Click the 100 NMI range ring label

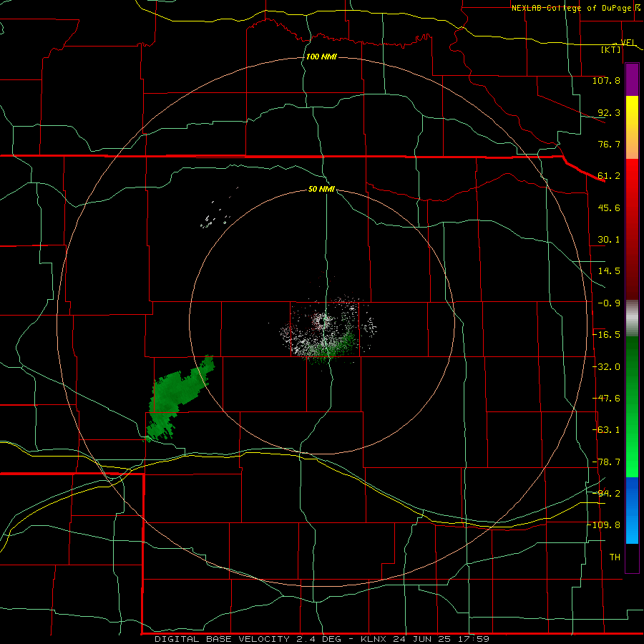click(321, 57)
